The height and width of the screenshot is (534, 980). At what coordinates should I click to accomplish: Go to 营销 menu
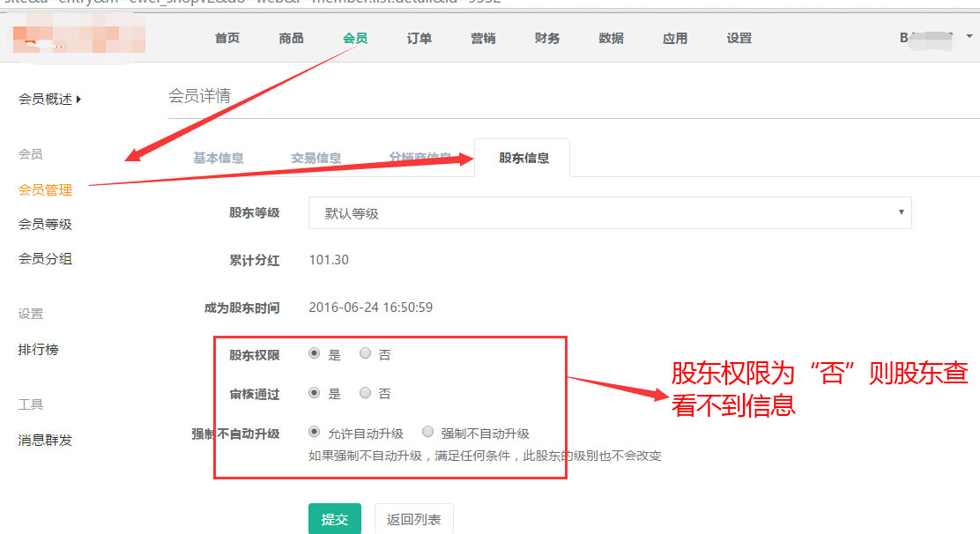click(x=483, y=38)
